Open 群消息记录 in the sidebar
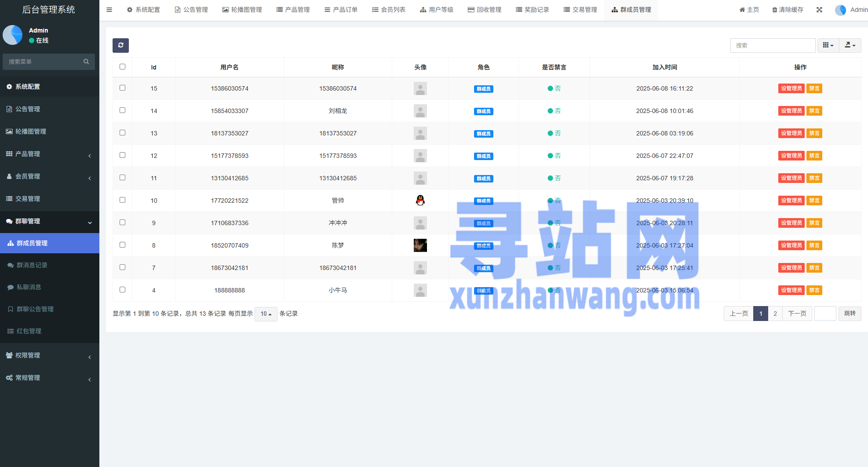The width and height of the screenshot is (868, 467). click(x=32, y=265)
